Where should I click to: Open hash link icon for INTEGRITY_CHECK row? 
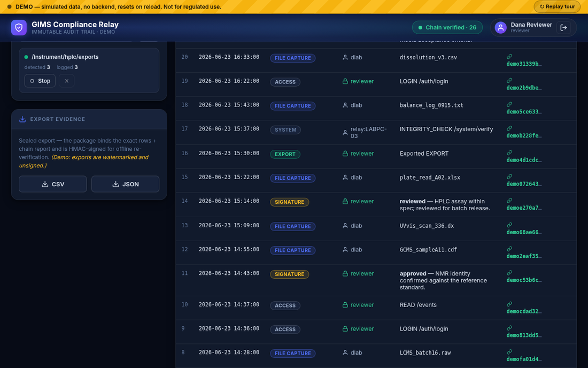(509, 129)
